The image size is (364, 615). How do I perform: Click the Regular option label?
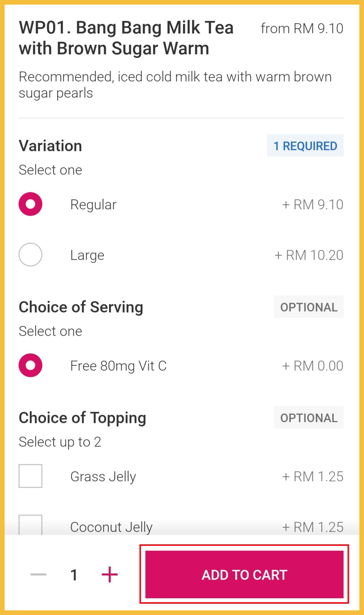[x=93, y=205]
